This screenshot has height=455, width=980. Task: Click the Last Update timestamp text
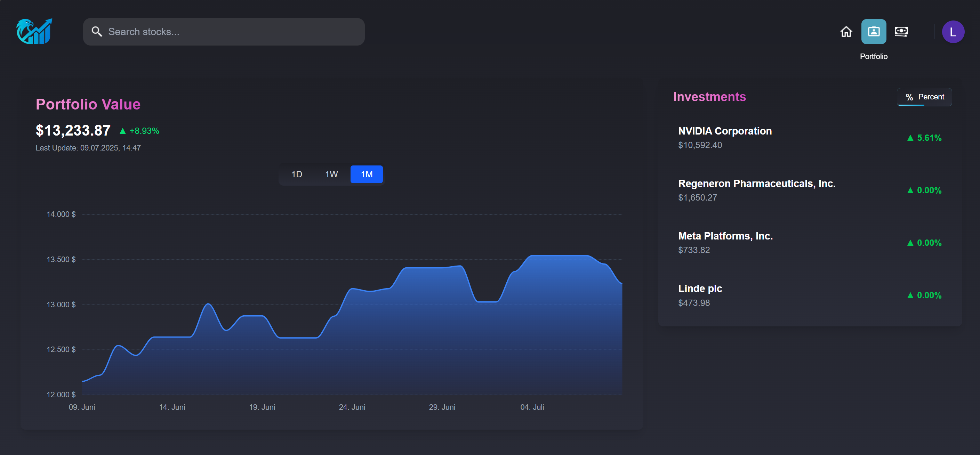pos(88,148)
